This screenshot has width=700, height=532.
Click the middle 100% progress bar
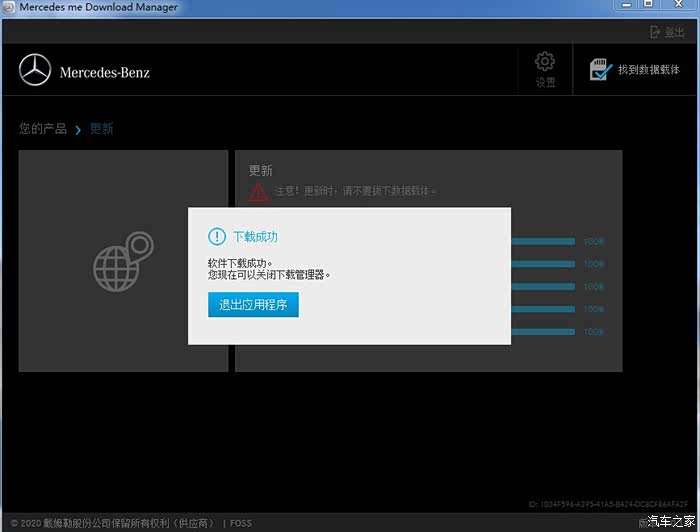[543, 287]
